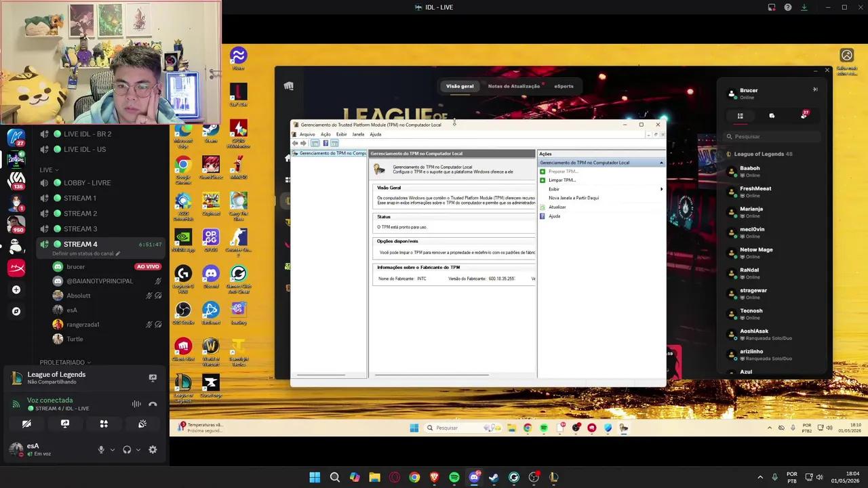Collapse the League social panel arrow
This screenshot has width=868, height=488.
(x=815, y=89)
